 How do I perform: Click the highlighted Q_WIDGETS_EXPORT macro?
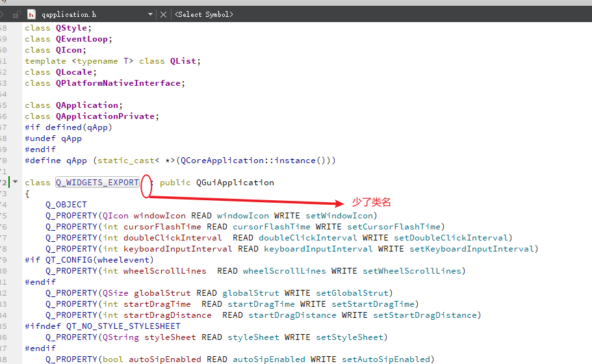[97, 183]
